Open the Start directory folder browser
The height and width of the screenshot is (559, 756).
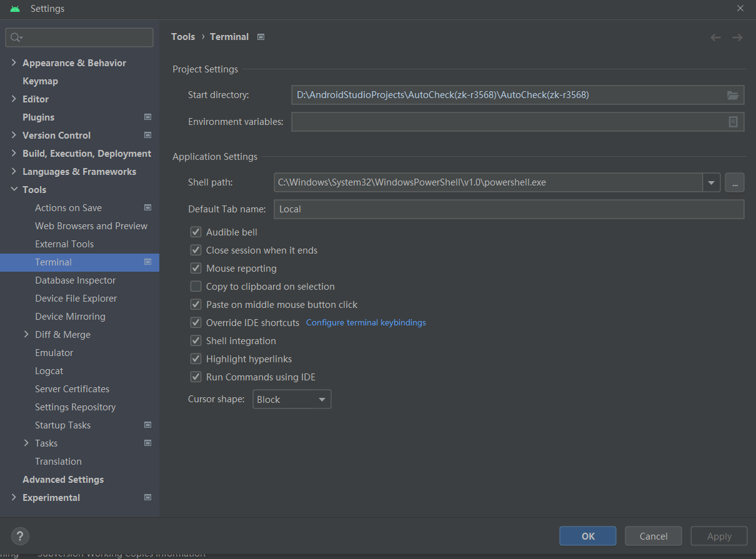point(733,95)
